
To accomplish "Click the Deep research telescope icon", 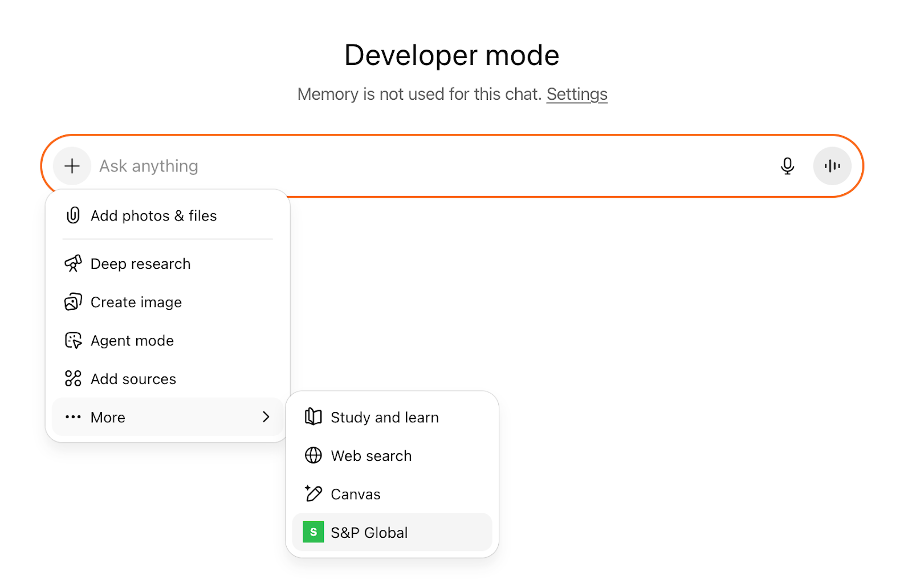I will click(73, 263).
